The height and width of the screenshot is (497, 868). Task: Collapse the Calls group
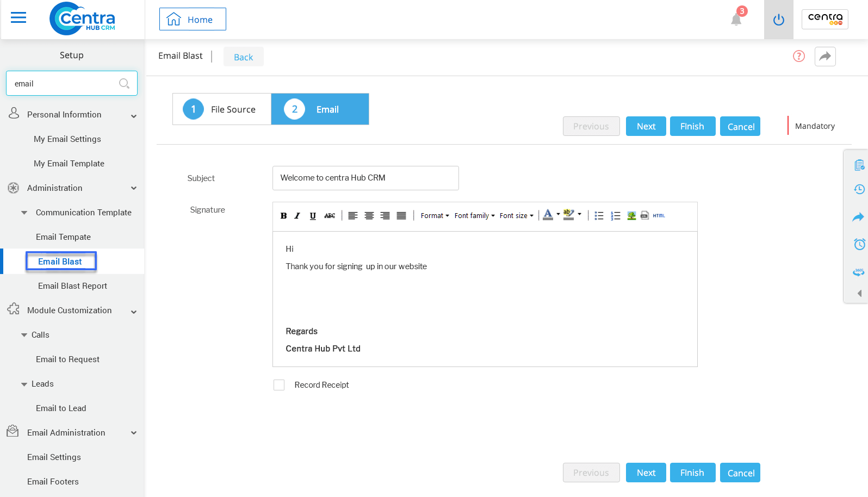coord(24,335)
